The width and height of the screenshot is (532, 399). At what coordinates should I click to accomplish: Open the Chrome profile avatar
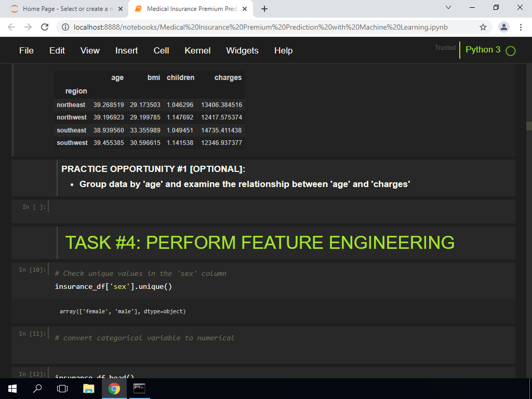504,27
